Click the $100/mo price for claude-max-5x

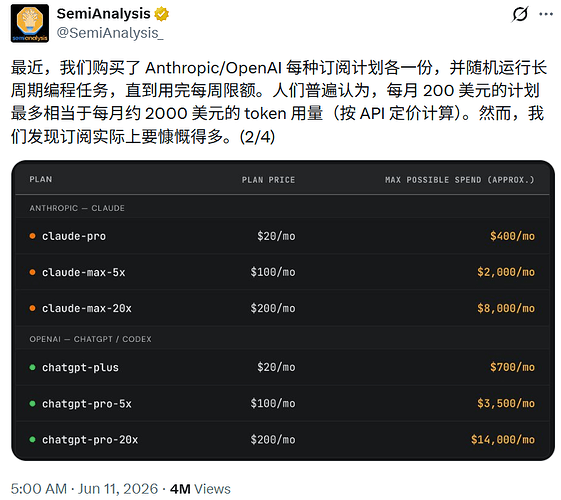click(x=273, y=272)
